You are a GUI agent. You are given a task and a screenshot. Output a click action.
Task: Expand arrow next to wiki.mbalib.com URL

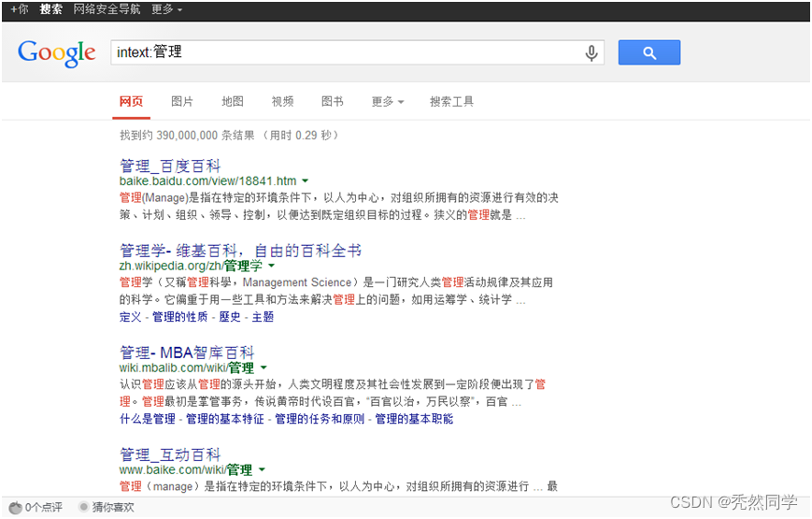click(264, 368)
